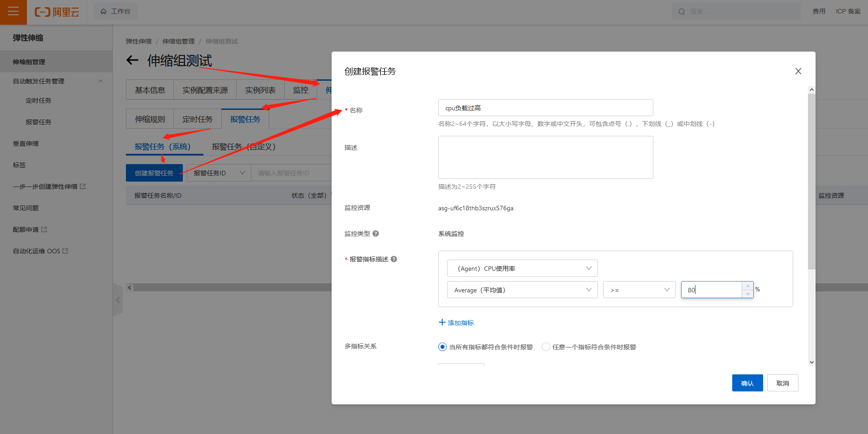Open the (Agent) CPU使用率 metric dropdown
This screenshot has height=434, width=868.
[522, 268]
